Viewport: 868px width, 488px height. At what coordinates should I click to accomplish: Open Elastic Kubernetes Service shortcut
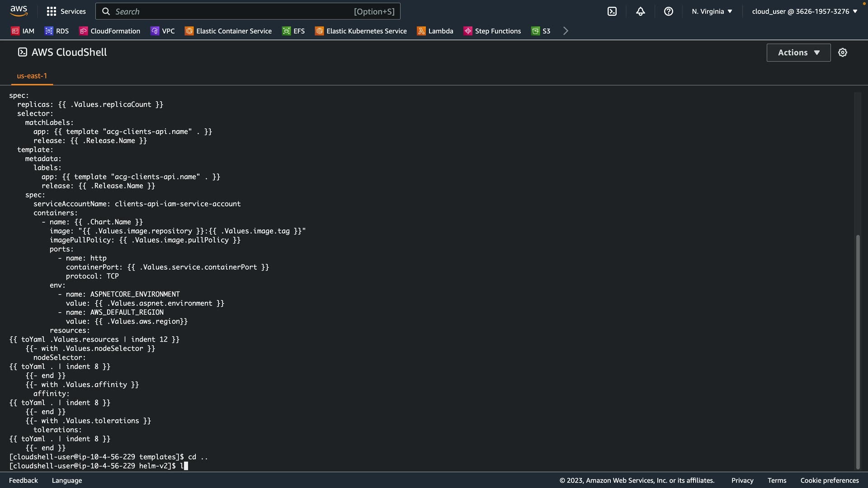coord(361,31)
